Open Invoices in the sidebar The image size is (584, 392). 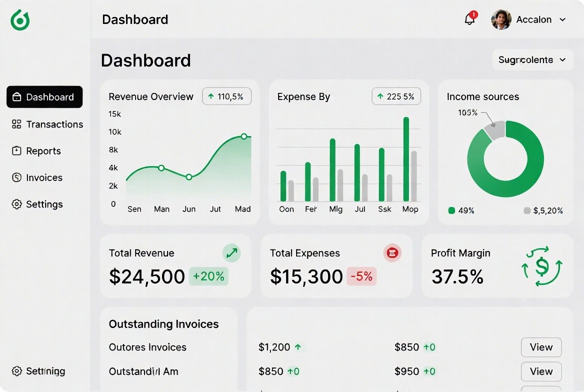pos(37,177)
